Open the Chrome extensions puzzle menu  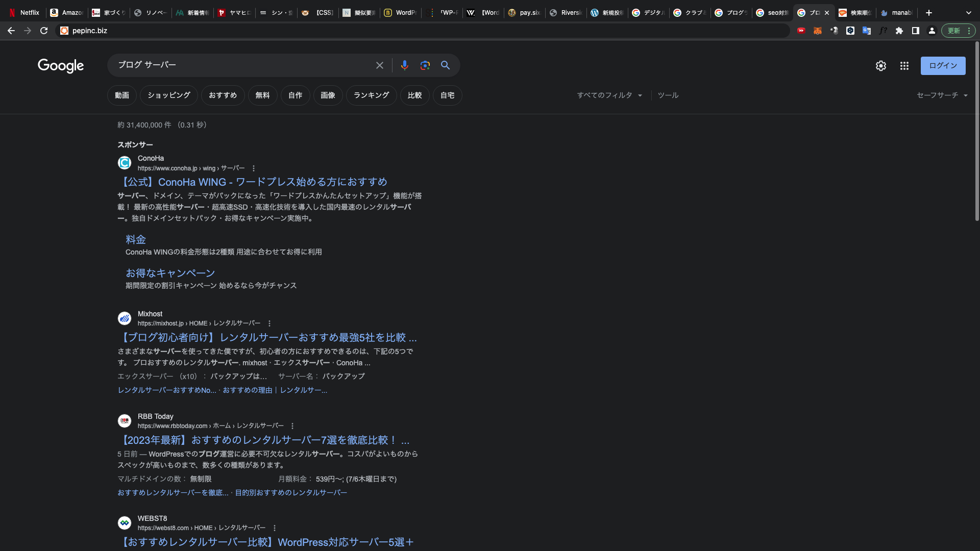(899, 31)
